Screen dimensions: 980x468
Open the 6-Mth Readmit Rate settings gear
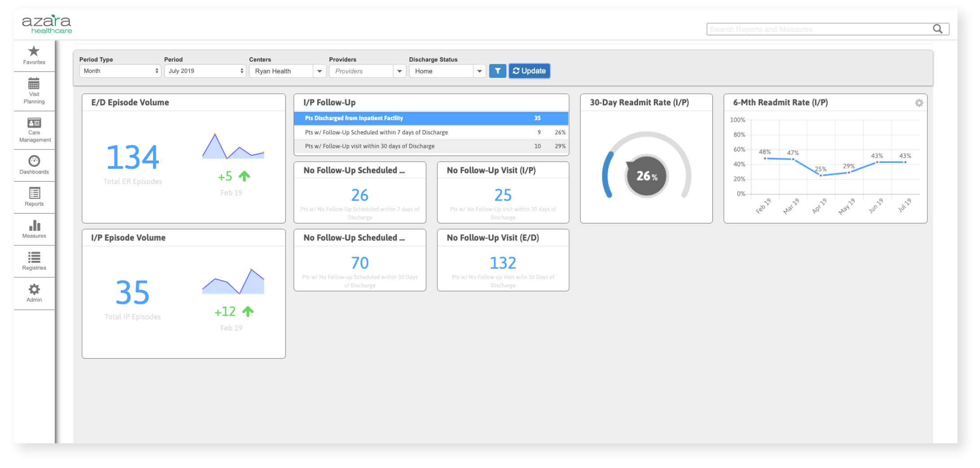(x=919, y=103)
